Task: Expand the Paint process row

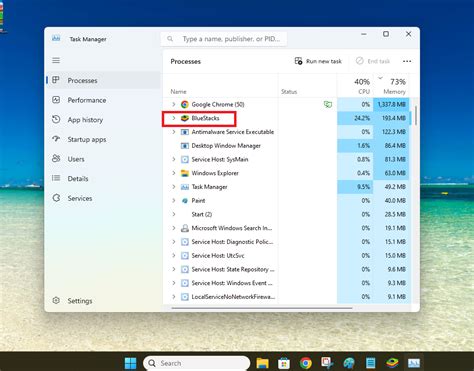Action: (x=174, y=201)
